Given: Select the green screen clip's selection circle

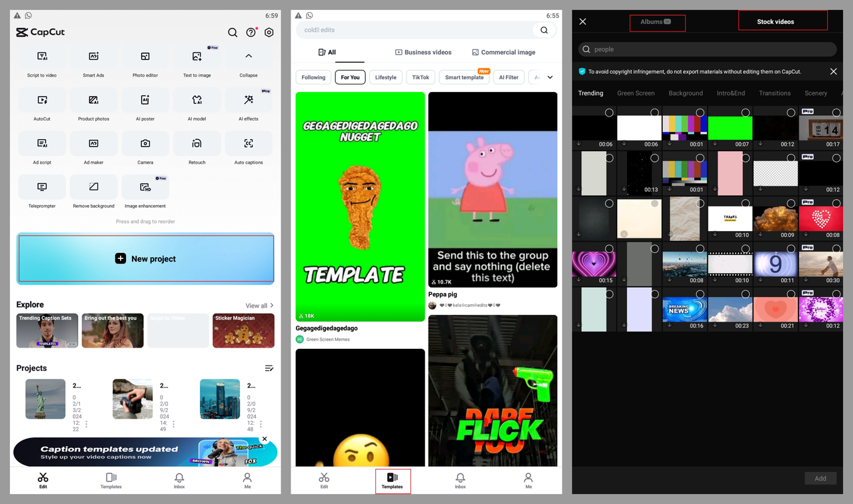Looking at the screenshot, I should [x=745, y=111].
